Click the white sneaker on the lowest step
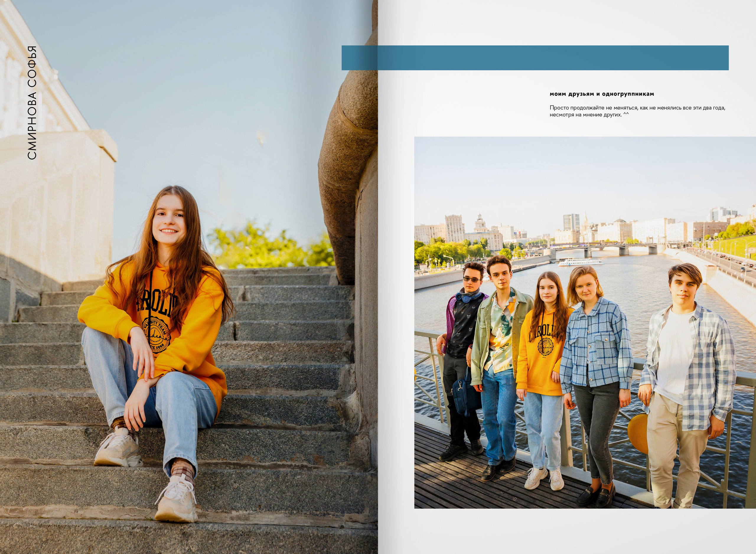 [176, 499]
